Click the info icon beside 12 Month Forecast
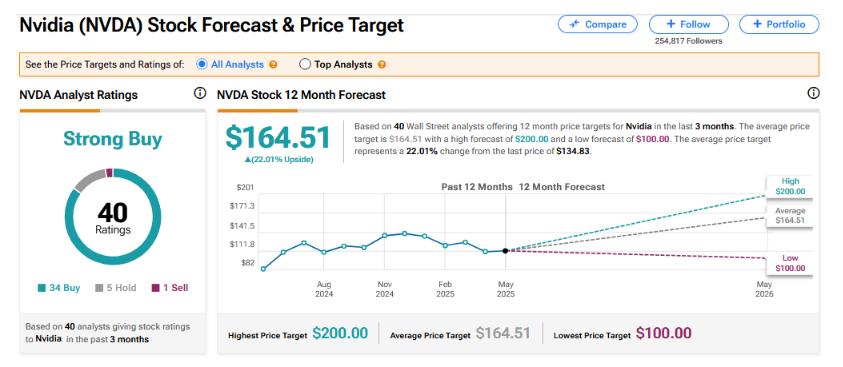 coord(813,93)
